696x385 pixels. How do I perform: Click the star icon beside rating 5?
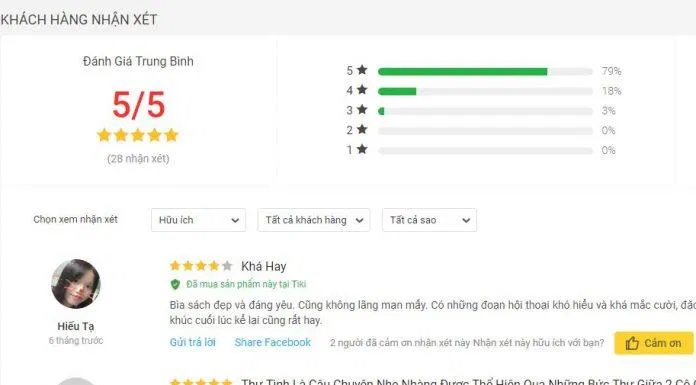(362, 70)
